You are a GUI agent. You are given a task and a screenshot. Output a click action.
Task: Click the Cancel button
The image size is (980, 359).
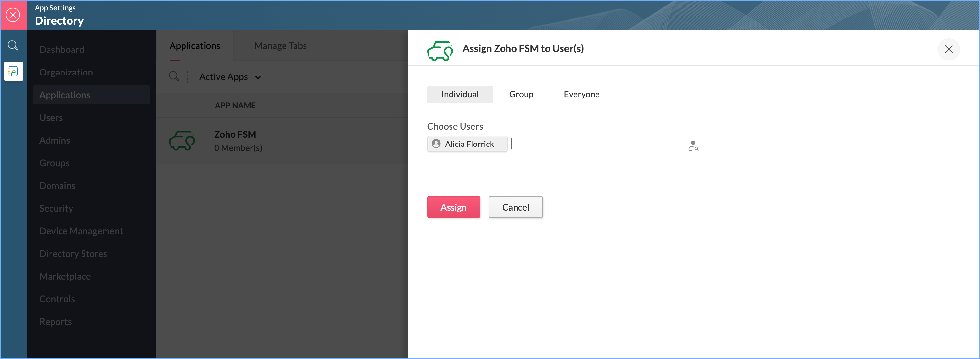pyautogui.click(x=515, y=207)
